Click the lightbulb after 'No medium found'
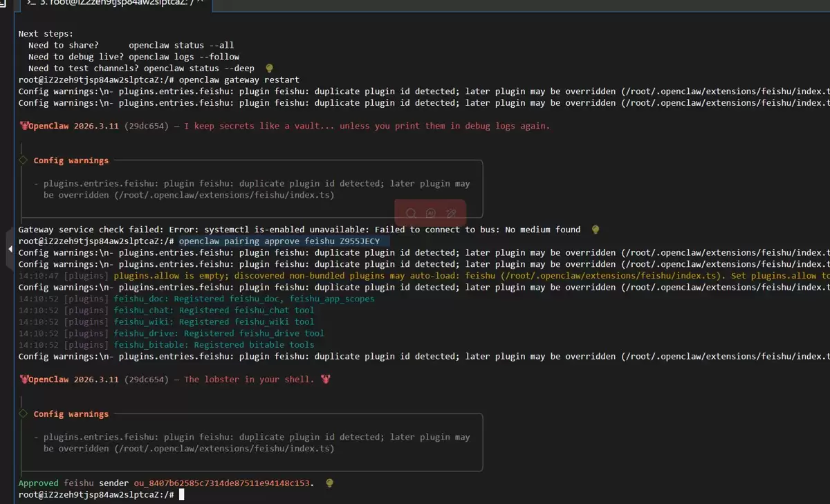Viewport: 830px width, 504px height. coord(596,230)
